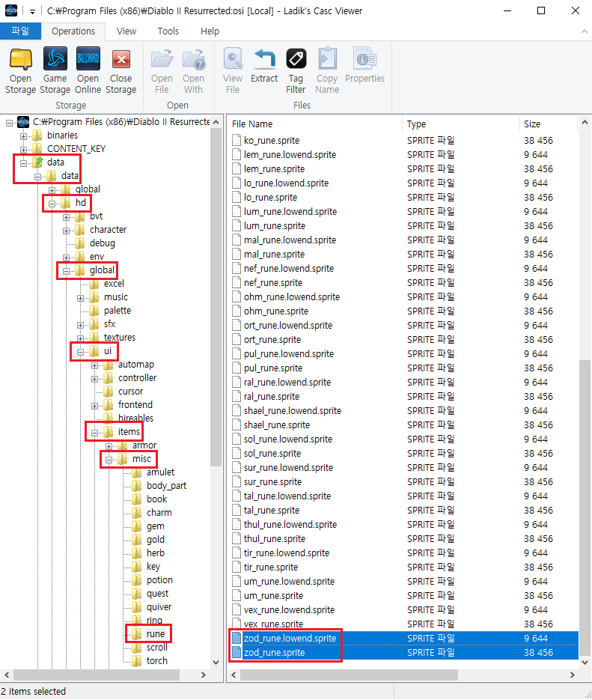Screen dimensions: 592x700
Task: Open the 파일 ribbon tab
Action: pyautogui.click(x=20, y=31)
